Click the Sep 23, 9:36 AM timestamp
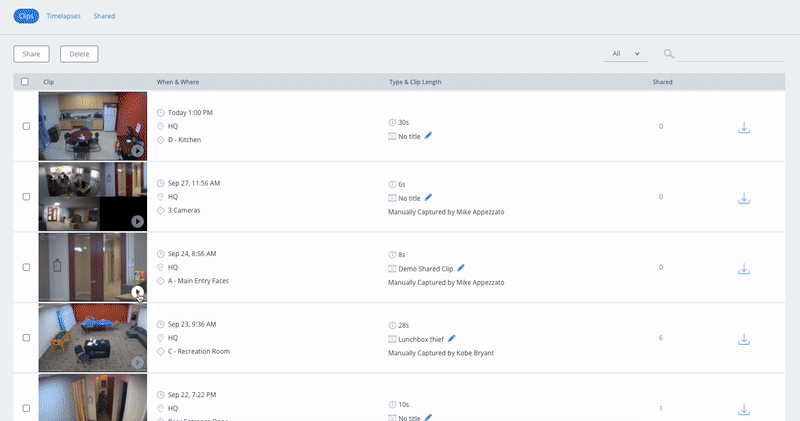This screenshot has height=421, width=800. (x=192, y=324)
